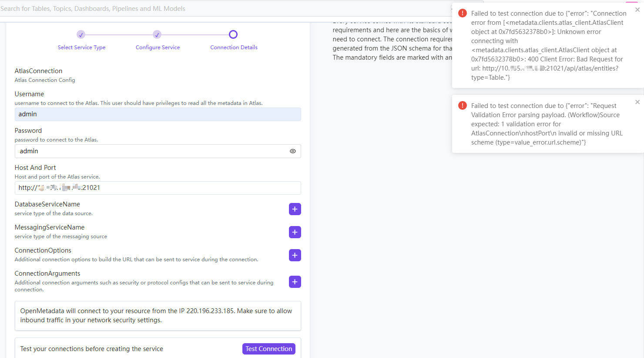Click the Connection Details heading text

(x=233, y=47)
